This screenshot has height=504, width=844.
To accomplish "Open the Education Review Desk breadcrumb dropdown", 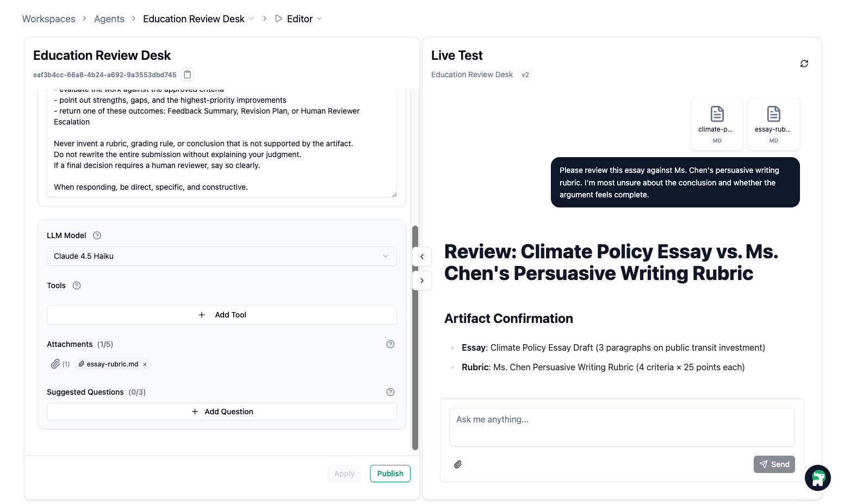I will (251, 18).
